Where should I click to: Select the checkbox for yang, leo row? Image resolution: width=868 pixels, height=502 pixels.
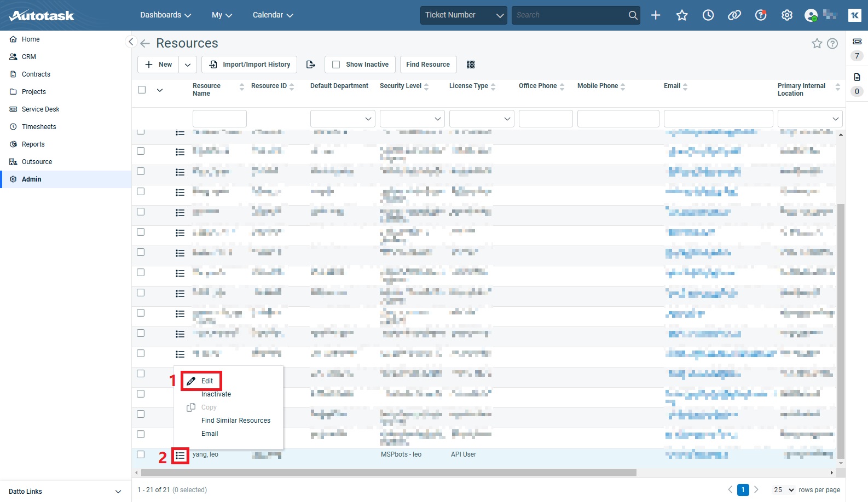141,454
